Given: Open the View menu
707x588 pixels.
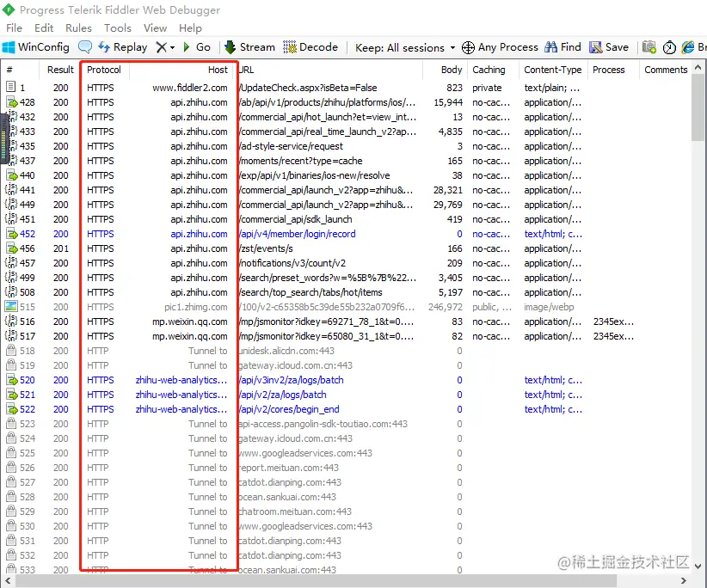Looking at the screenshot, I should click(x=155, y=28).
